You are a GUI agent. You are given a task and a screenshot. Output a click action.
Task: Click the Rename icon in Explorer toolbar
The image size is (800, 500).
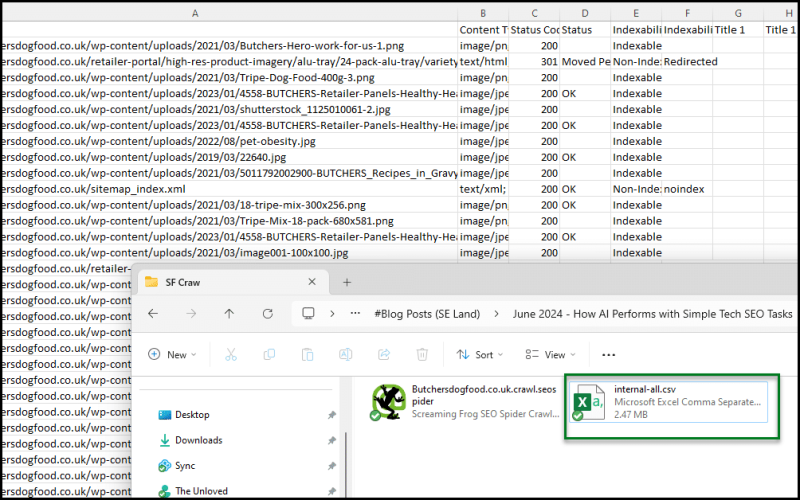345,354
